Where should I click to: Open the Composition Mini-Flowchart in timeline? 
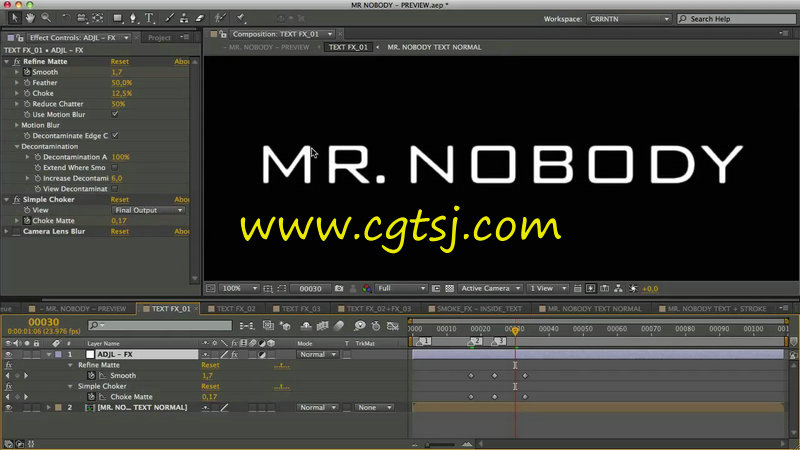[247, 326]
